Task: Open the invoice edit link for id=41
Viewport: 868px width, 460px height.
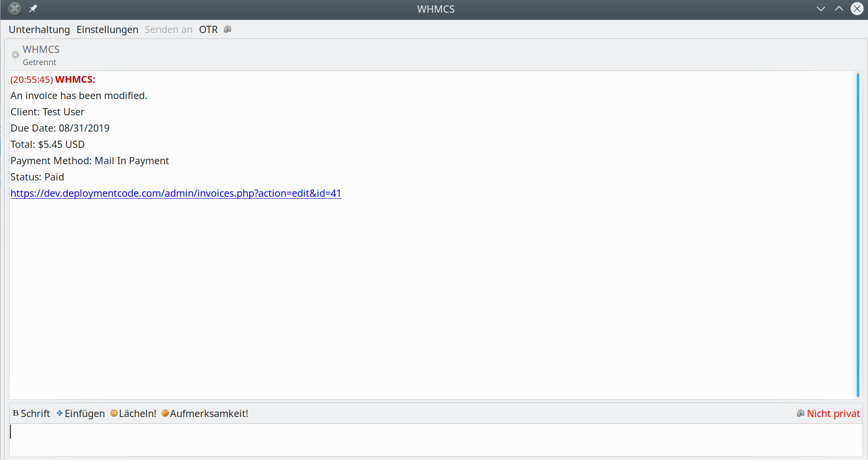Action: 176,193
